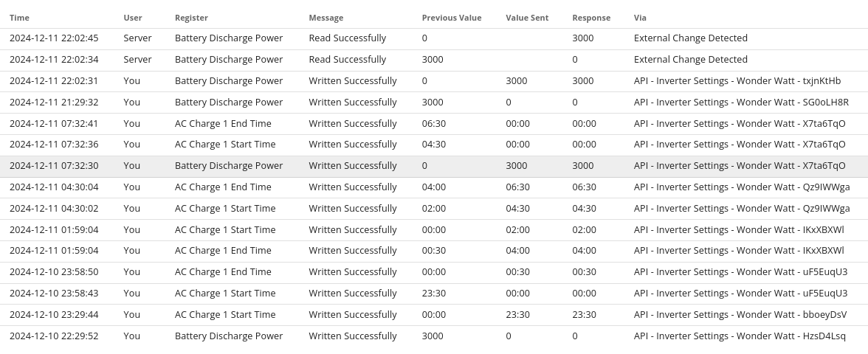Viewport: 868px width, 354px height.
Task: Click the 01:59:04 AC Charge 1 Start Time entry
Action: click(x=225, y=229)
